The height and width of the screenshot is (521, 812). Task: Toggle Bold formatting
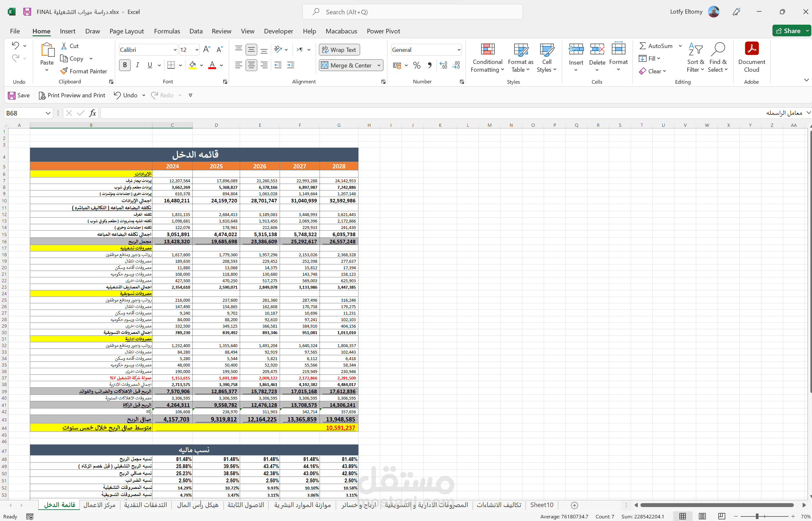point(125,65)
